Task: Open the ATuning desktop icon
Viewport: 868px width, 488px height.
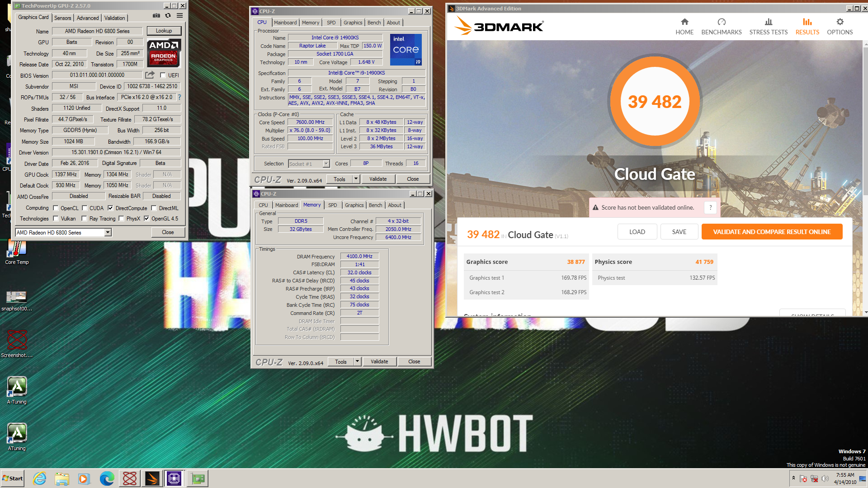Action: pyautogui.click(x=17, y=437)
